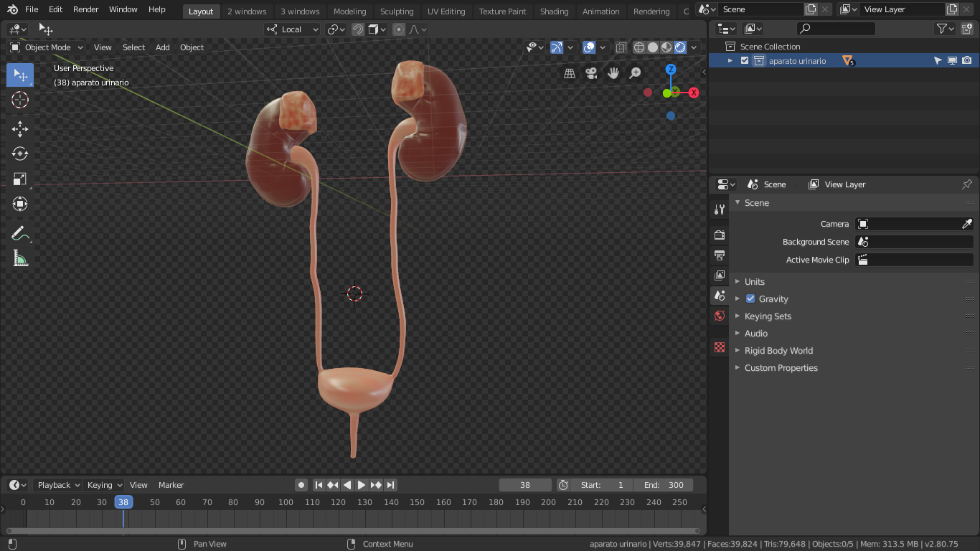
Task: Enable Wireframe viewport shading
Action: tap(638, 47)
